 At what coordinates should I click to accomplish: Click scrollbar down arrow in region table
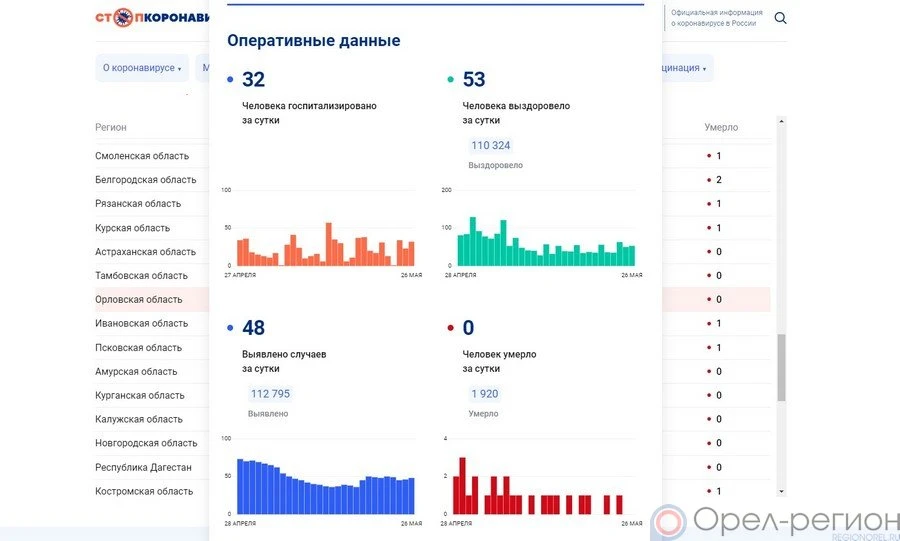tap(782, 492)
